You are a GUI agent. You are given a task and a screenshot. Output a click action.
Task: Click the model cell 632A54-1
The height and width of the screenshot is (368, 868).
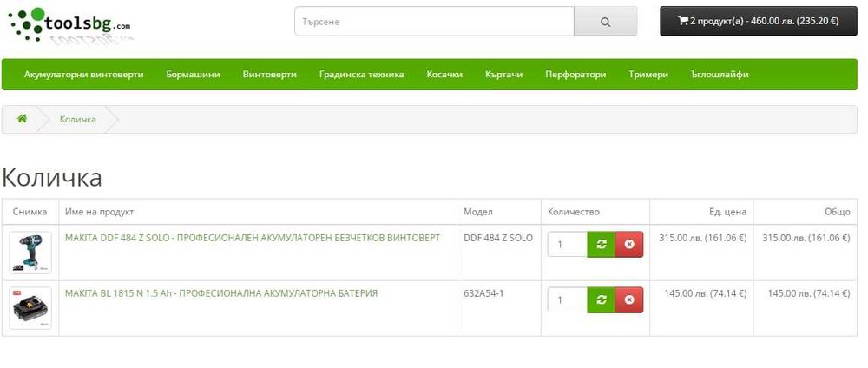pos(483,293)
